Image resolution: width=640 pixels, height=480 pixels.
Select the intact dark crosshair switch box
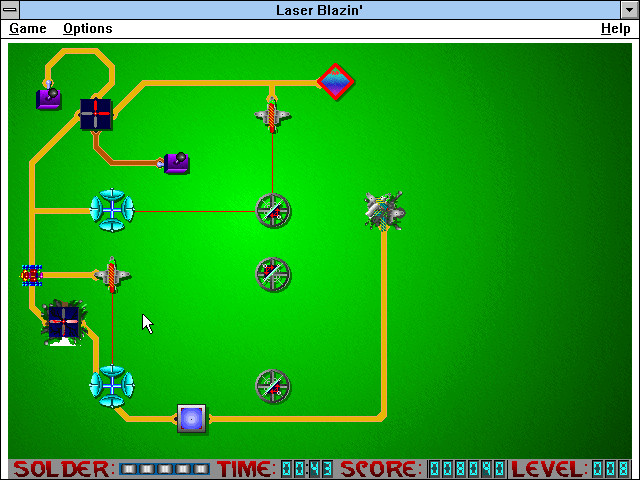96,114
